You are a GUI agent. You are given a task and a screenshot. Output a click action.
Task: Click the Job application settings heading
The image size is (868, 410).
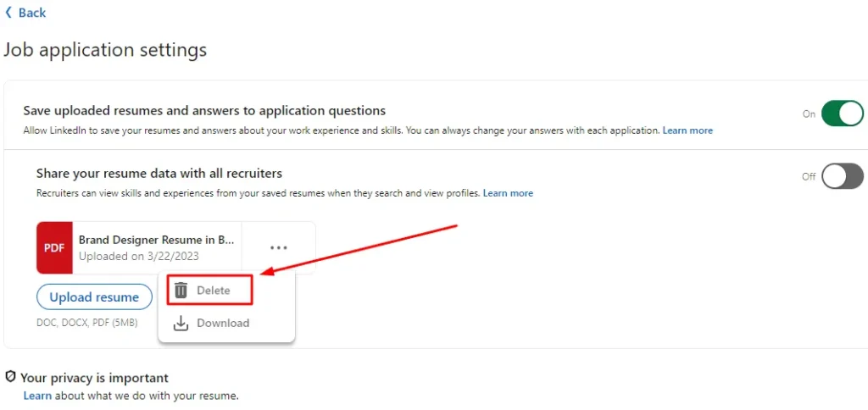[105, 50]
